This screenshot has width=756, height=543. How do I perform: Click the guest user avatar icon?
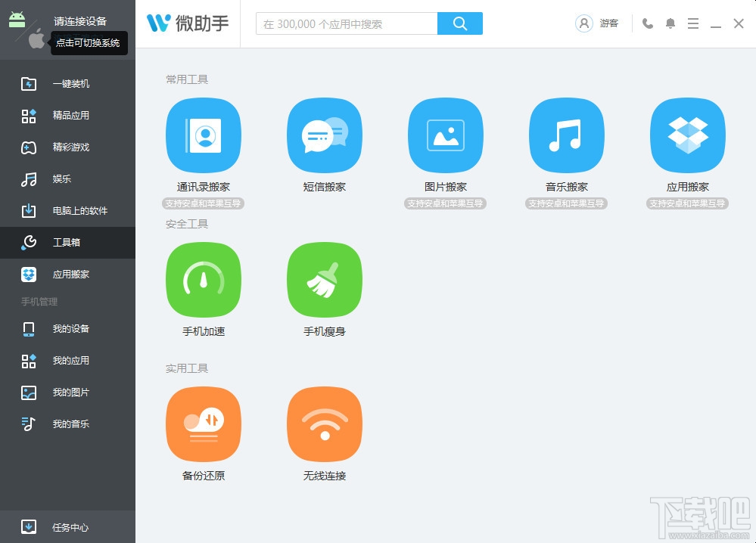click(584, 23)
